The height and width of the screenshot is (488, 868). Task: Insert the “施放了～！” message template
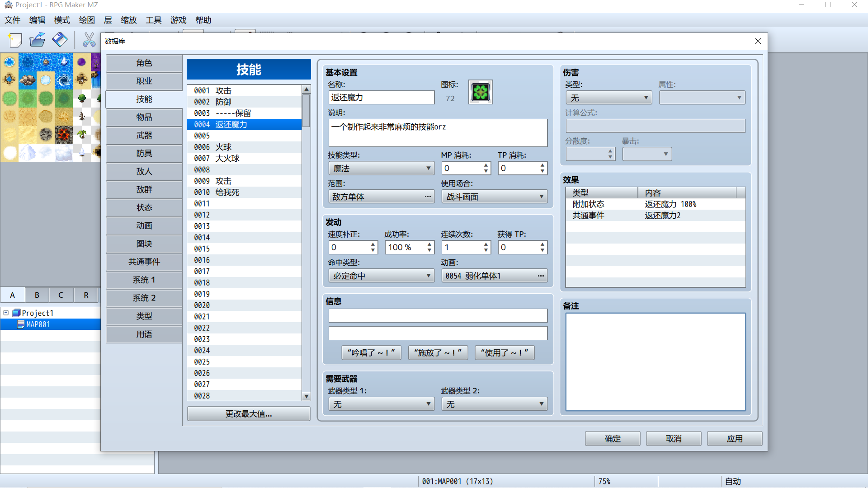[438, 352]
